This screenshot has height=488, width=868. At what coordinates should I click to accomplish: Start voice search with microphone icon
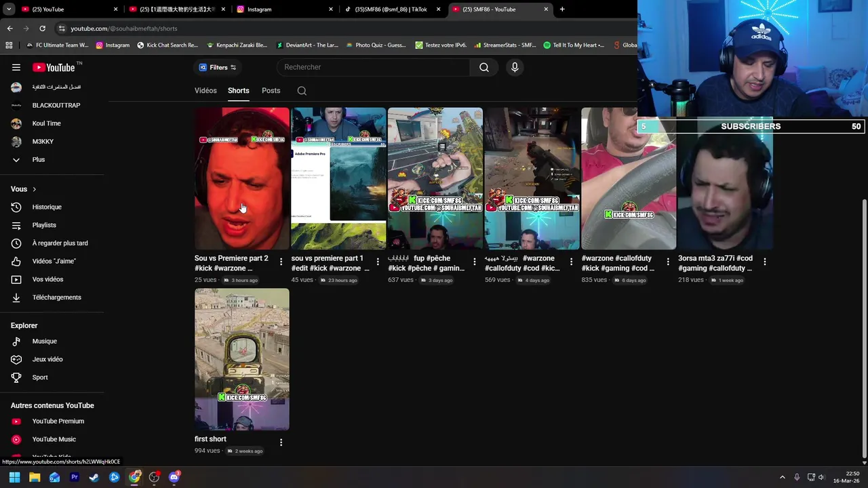click(515, 67)
